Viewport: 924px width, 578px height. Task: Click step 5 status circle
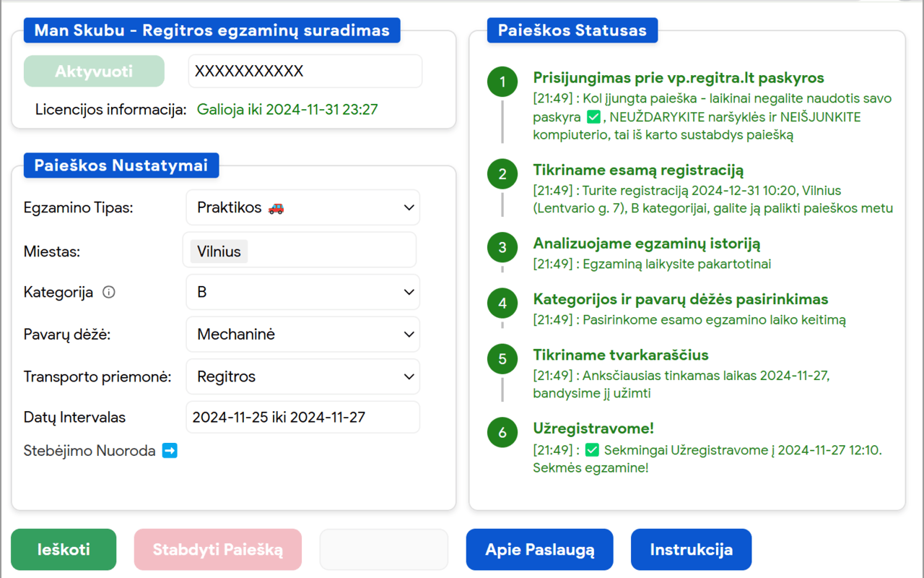click(502, 359)
